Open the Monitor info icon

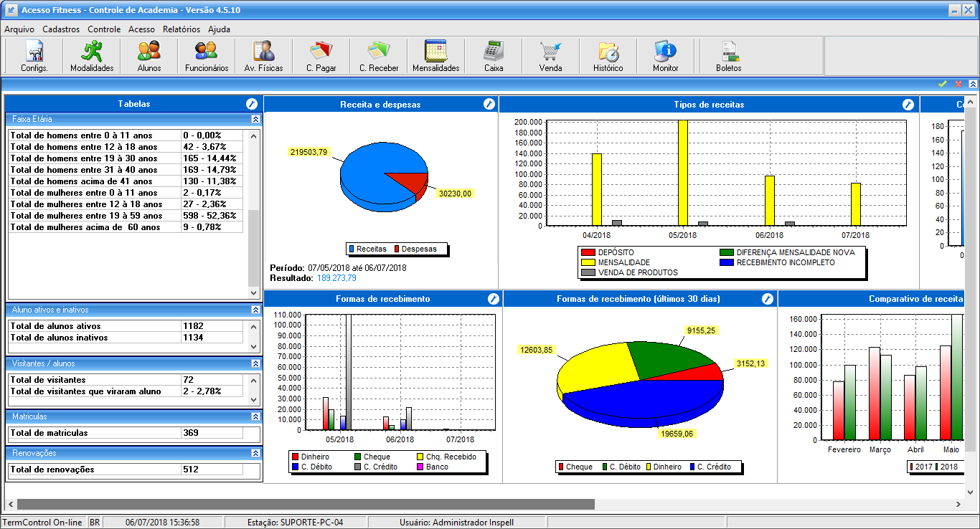click(x=666, y=56)
